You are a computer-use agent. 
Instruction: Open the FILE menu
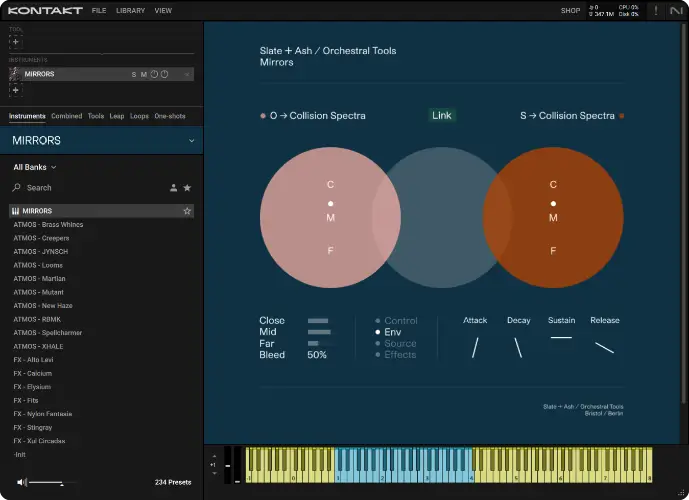pyautogui.click(x=99, y=11)
